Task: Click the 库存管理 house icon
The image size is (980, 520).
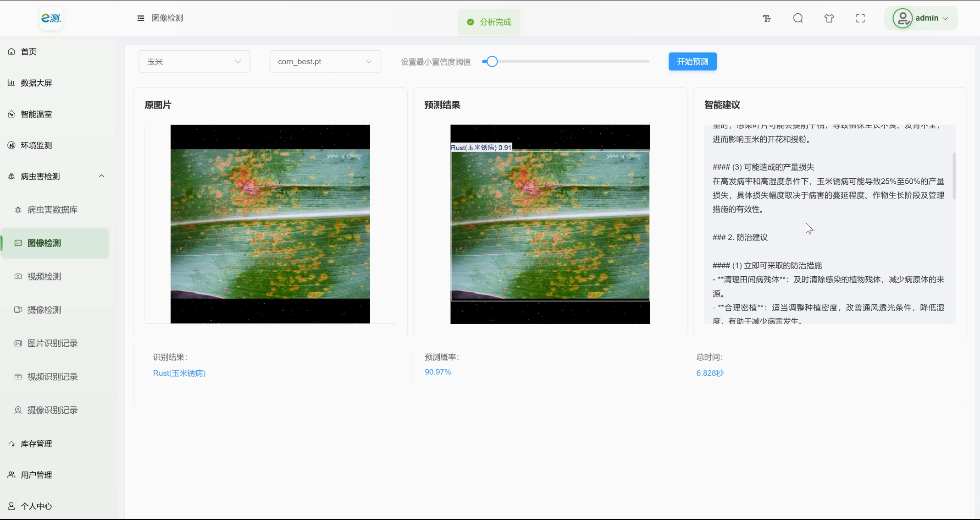Action: tap(11, 443)
